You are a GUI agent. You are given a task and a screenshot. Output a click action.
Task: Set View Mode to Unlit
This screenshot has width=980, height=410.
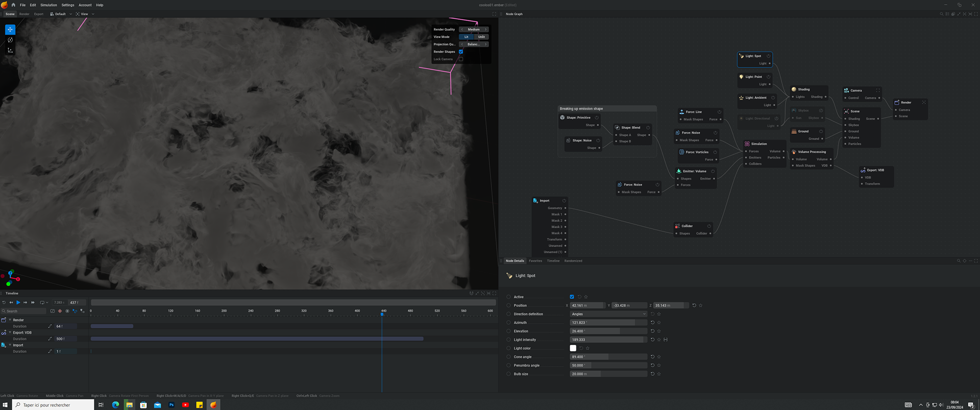[x=481, y=37]
